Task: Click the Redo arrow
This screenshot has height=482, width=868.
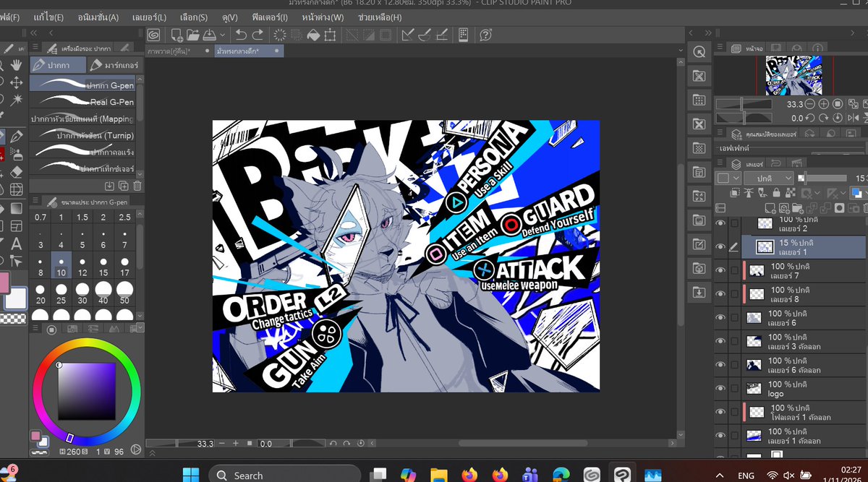Action: 259,35
